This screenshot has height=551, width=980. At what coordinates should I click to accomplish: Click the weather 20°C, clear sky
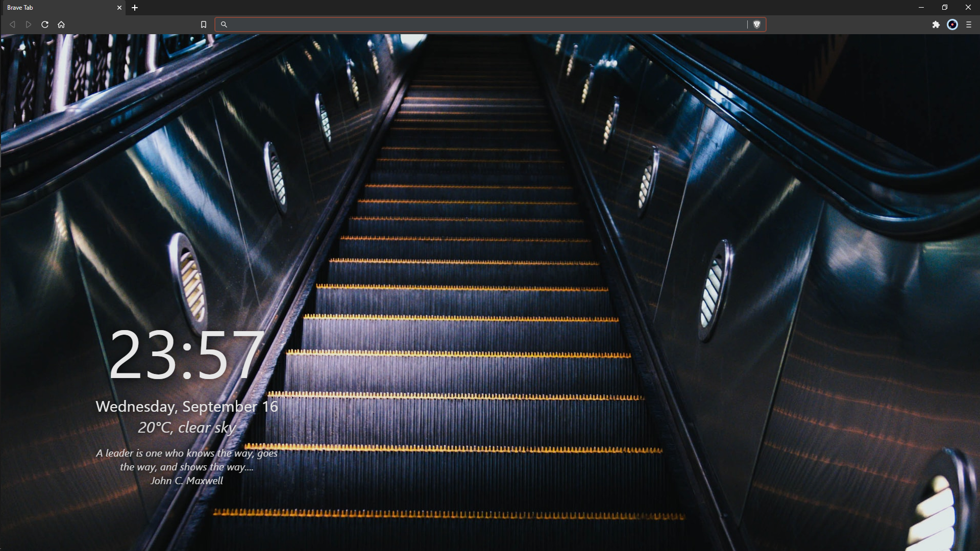[187, 428]
